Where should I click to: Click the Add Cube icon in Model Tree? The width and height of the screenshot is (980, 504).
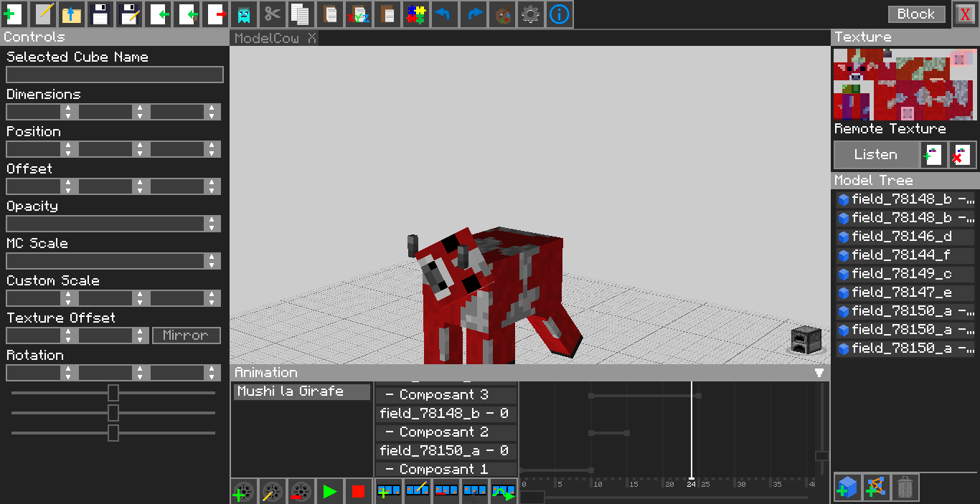pos(848,488)
